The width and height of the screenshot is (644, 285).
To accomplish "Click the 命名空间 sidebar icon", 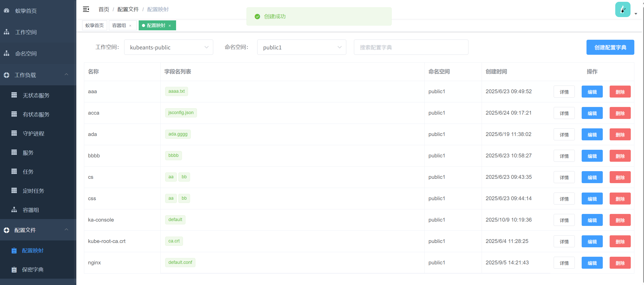I will 7,53.
